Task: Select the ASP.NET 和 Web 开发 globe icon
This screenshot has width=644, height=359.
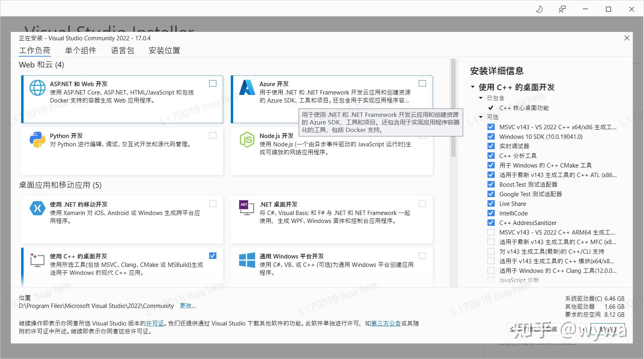Action: [x=37, y=88]
